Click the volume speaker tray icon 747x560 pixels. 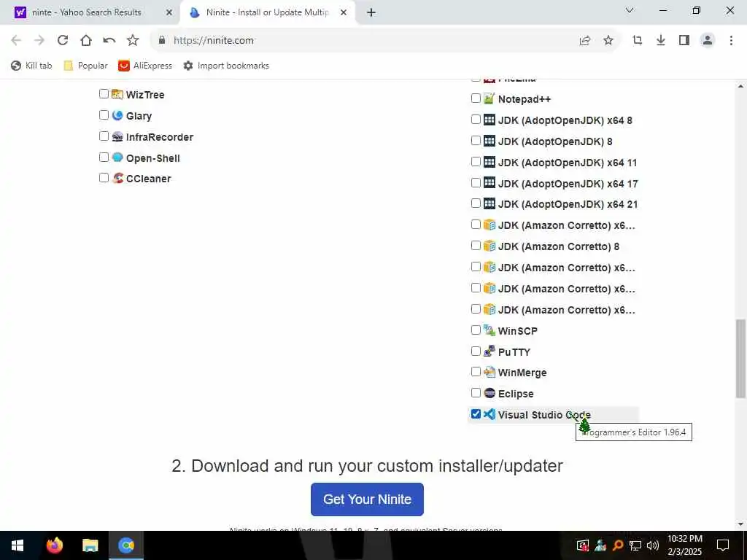tap(653, 545)
